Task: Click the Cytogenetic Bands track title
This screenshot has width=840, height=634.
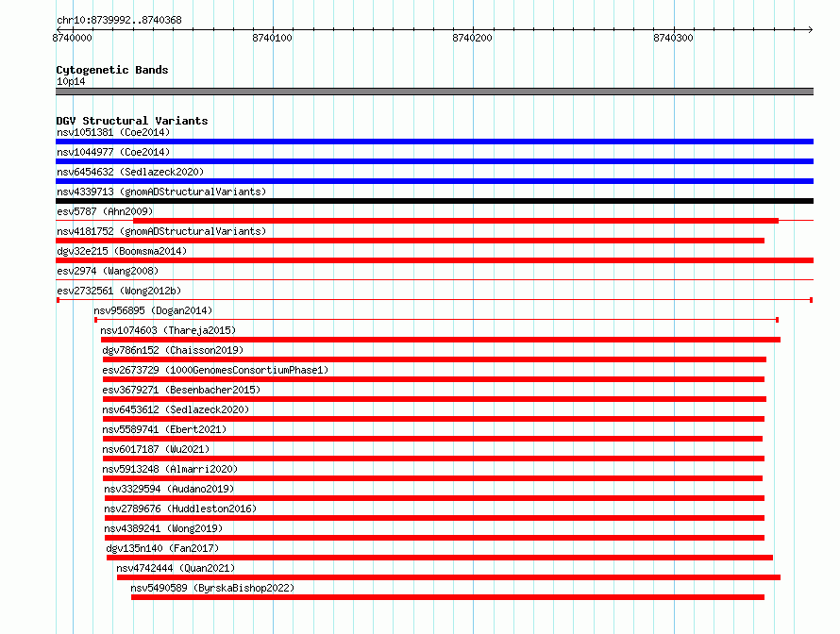Action: [x=112, y=70]
